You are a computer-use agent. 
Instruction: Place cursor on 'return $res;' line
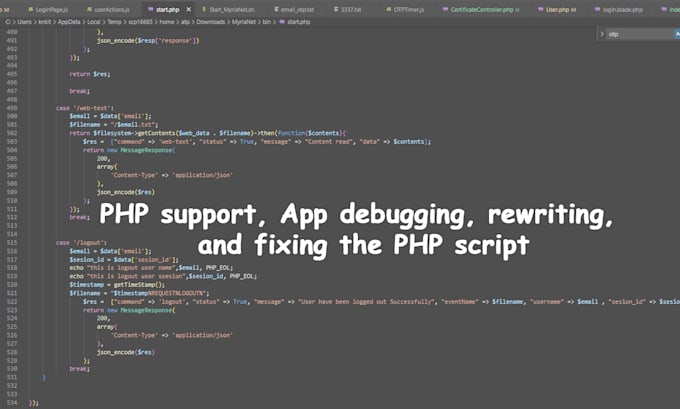[x=90, y=74]
